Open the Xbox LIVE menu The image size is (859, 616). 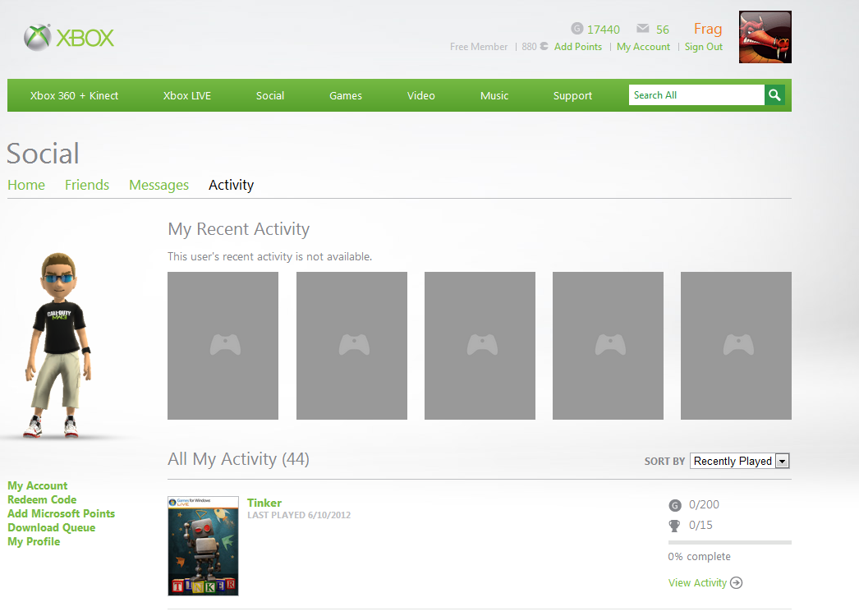[x=186, y=95]
